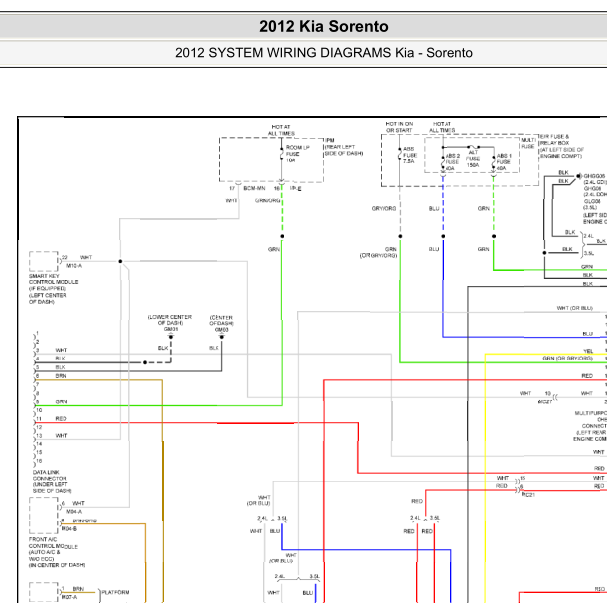Click the "MULTIPURPOSE CHECK CONNECTOR" label
Screen dimensions: 607x603
point(591,420)
